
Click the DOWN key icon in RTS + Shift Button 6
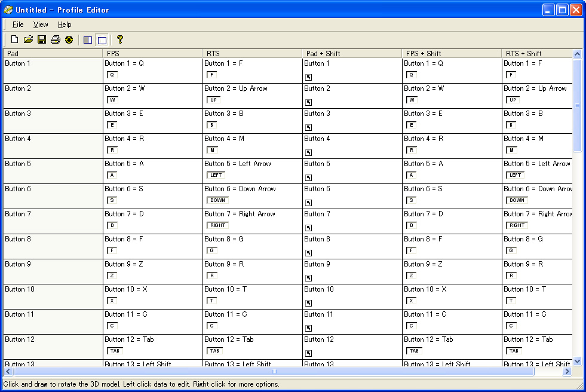[517, 200]
